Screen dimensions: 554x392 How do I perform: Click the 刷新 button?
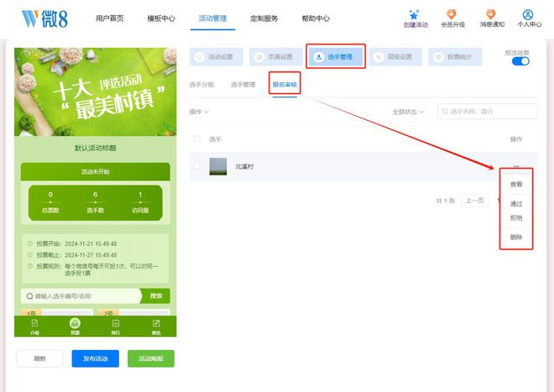(x=40, y=358)
